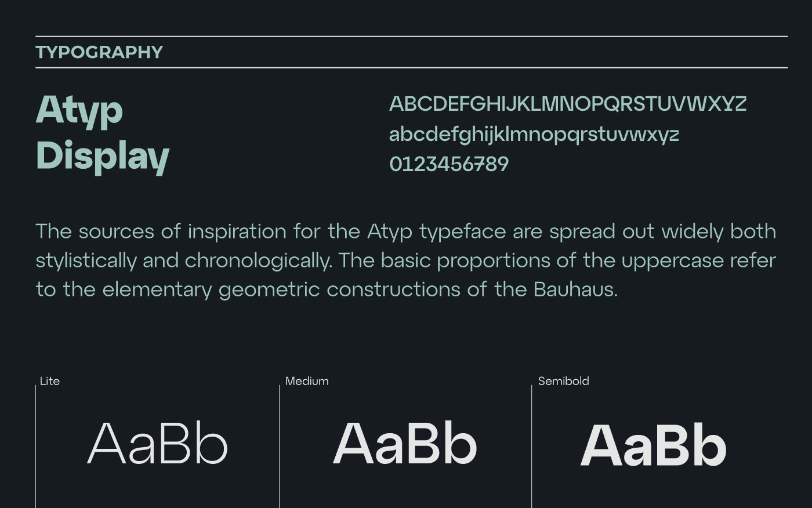This screenshot has width=812, height=508.
Task: Click the horizontal line below TYPOGRAPHY
Action: click(411, 68)
